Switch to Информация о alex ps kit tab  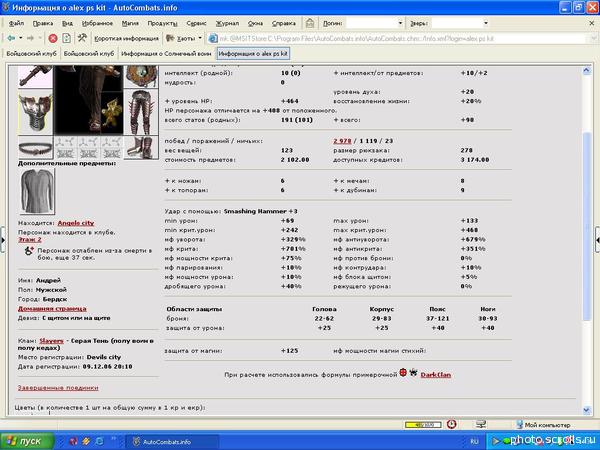(253, 54)
